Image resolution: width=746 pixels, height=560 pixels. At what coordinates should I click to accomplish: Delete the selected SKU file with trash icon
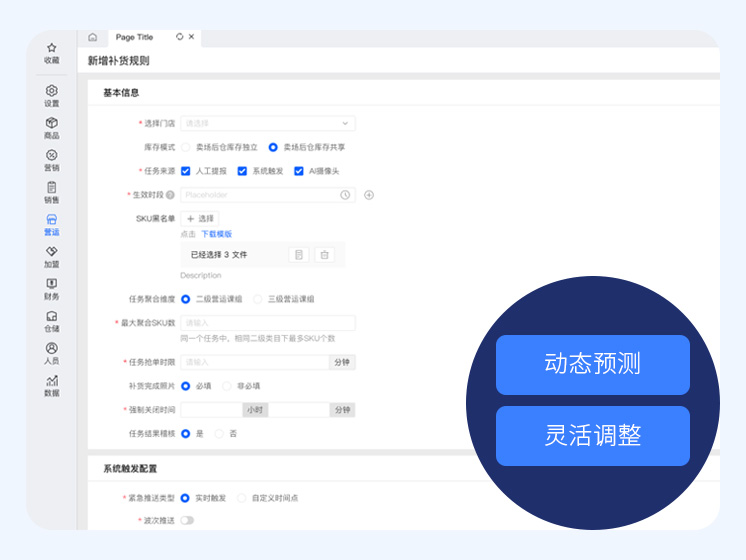pyautogui.click(x=324, y=255)
